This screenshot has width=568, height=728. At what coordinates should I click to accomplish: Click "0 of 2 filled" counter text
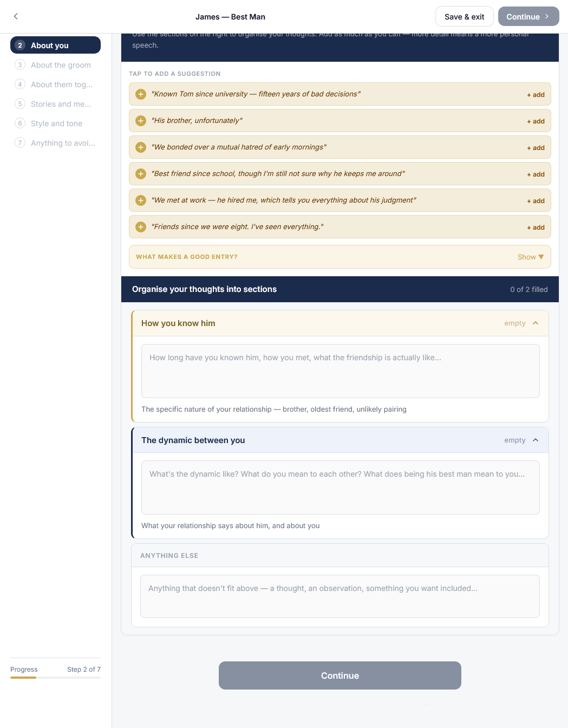click(529, 289)
